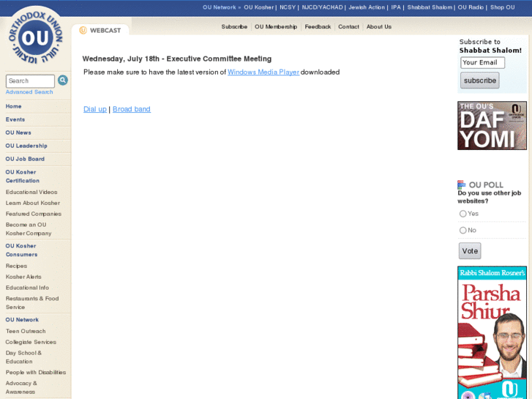Open Restaurants & Food Service link
This screenshot has height=399, width=532.
tap(32, 302)
